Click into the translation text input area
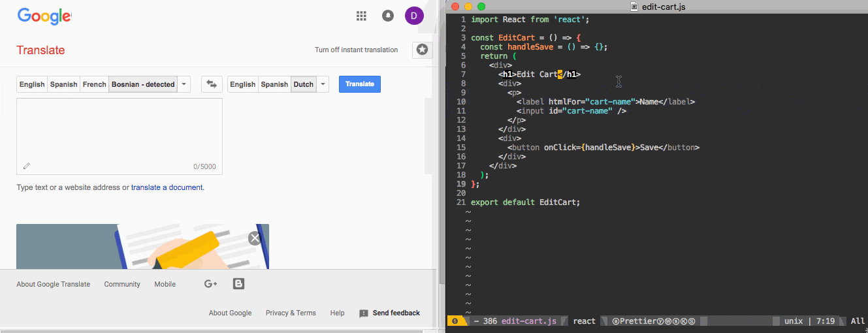Image resolution: width=868 pixels, height=333 pixels. point(119,131)
